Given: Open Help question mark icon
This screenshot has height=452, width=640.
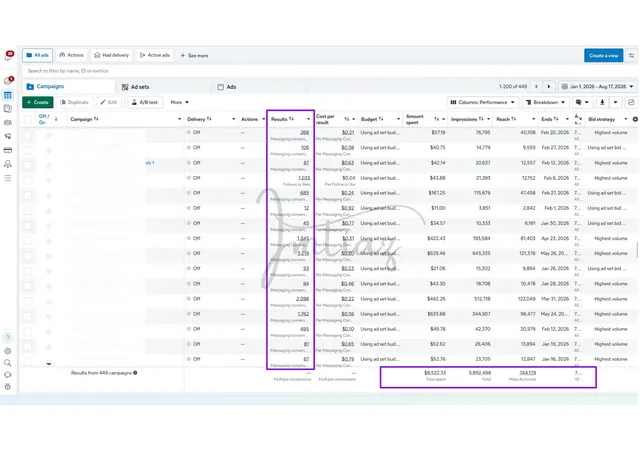Looking at the screenshot, I should pos(8,338).
